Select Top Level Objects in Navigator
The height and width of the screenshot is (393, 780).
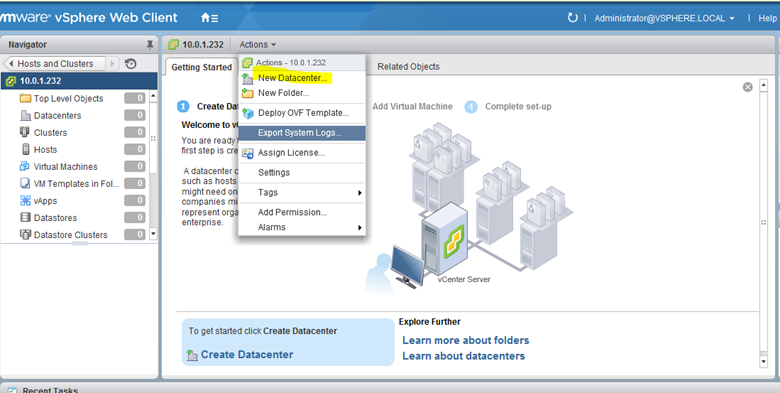click(x=69, y=98)
